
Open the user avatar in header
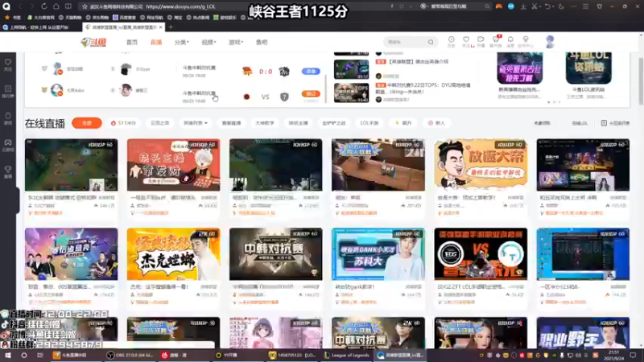[550, 42]
